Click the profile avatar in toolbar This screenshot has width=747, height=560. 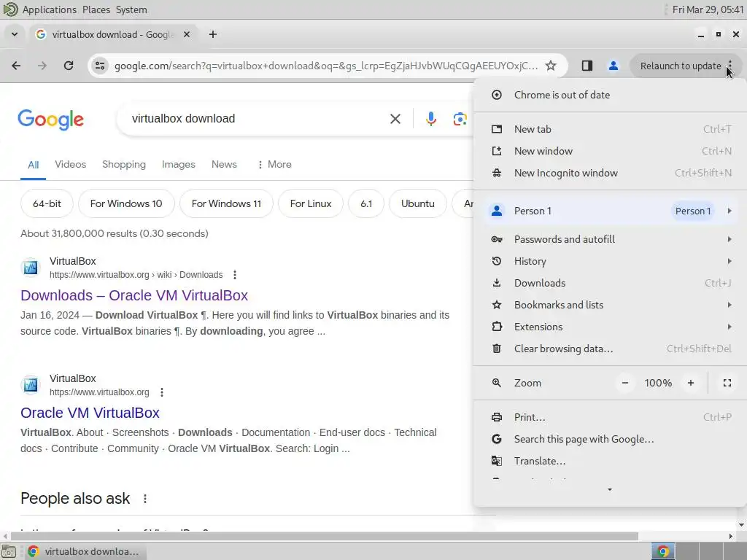coord(613,66)
